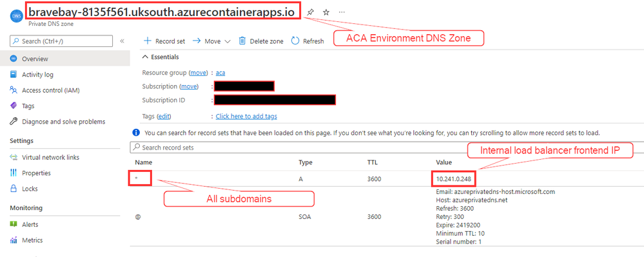Sort by the Name column header
This screenshot has height=257, width=644.
point(143,162)
